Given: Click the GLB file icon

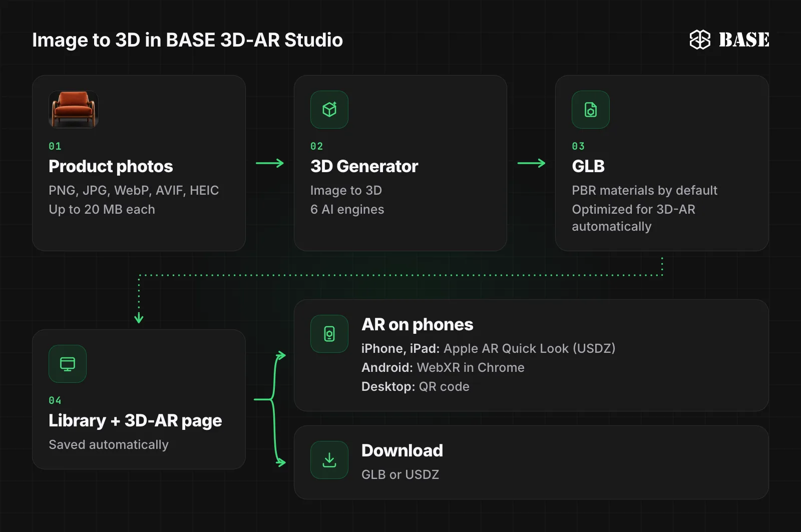Looking at the screenshot, I should [591, 110].
